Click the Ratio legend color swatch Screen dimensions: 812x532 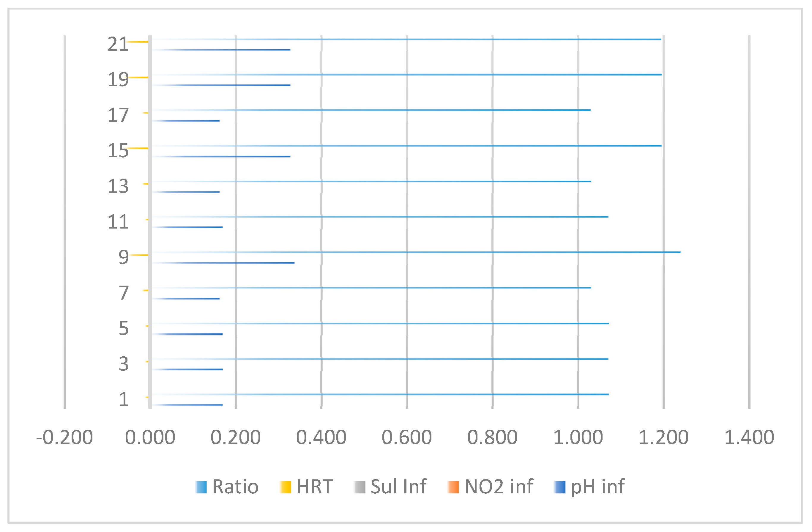201,487
